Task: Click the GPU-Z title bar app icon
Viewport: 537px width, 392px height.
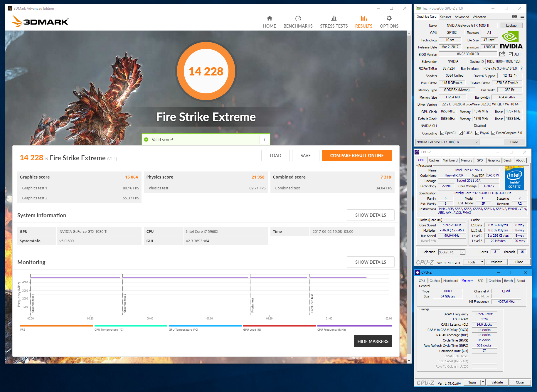Action: (x=418, y=8)
